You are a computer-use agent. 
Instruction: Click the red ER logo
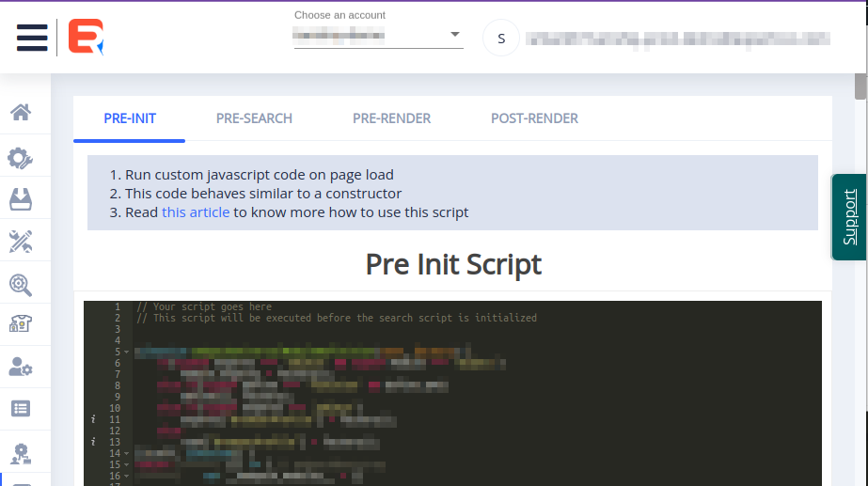[86, 38]
